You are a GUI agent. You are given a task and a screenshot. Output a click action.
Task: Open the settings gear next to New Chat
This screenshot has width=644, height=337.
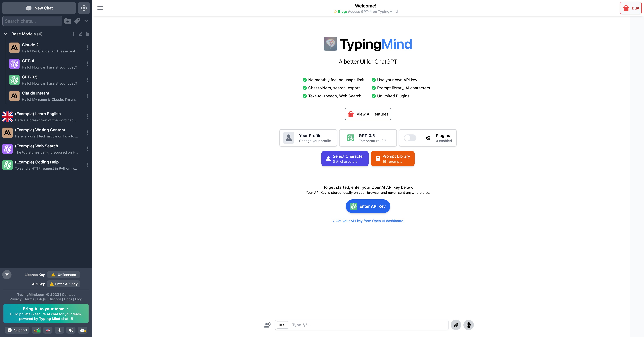point(84,8)
